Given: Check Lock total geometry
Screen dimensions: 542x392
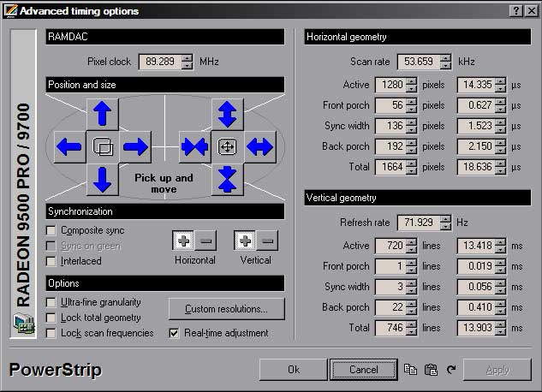Looking at the screenshot, I should [51, 318].
